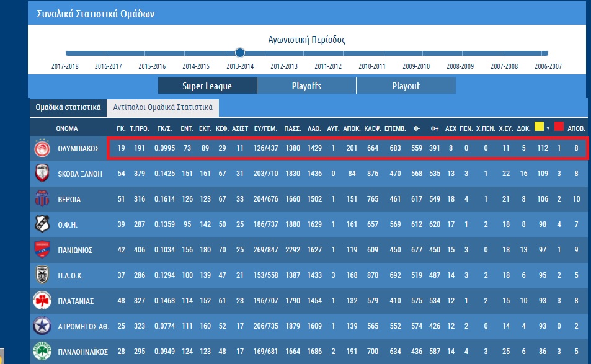Sort table by ΓΚ/Σ. column header
591x364 pixels.
pos(165,128)
